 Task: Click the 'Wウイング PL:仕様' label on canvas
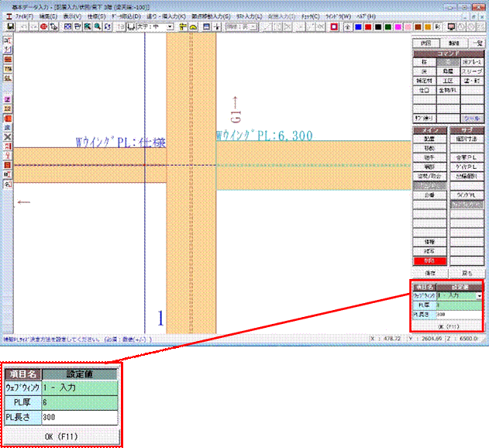[120, 143]
